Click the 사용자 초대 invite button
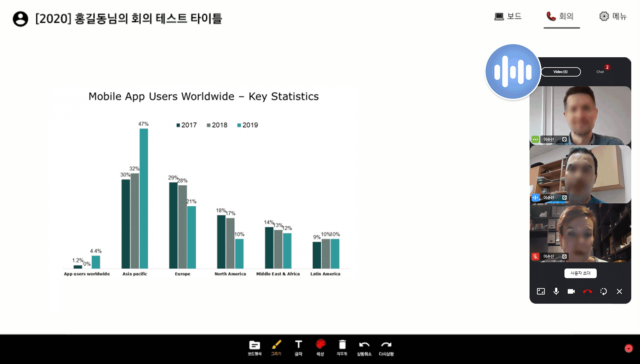The height and width of the screenshot is (364, 640). click(x=580, y=273)
